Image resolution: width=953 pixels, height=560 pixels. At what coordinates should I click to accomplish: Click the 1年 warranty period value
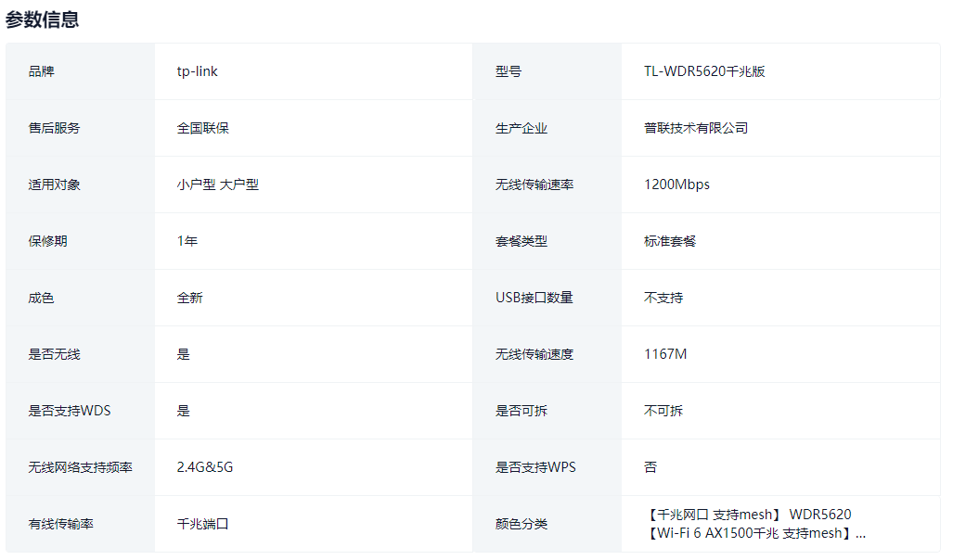[x=187, y=241]
